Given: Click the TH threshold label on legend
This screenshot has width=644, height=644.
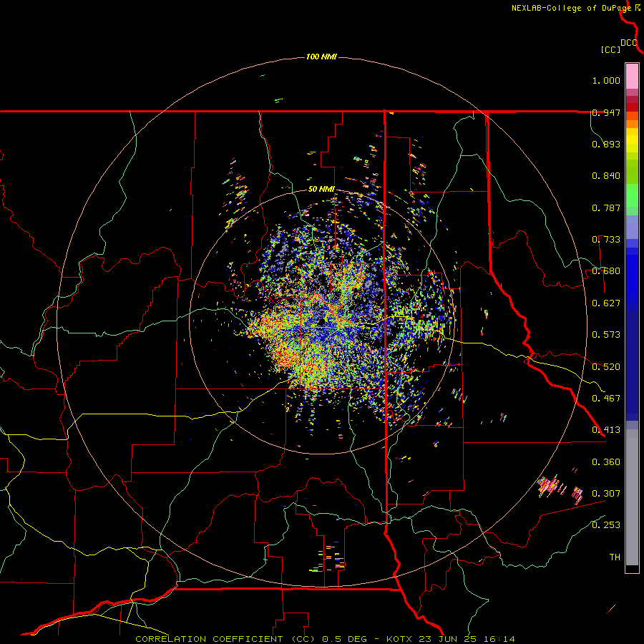Looking at the screenshot, I should tap(615, 557).
